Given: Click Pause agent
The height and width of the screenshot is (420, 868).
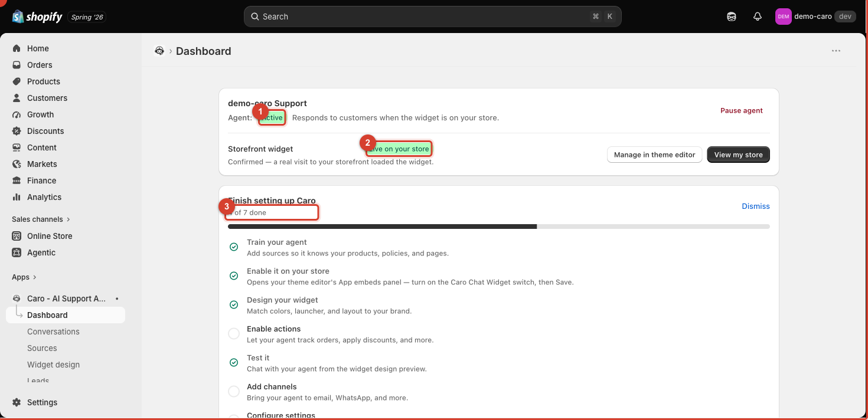Looking at the screenshot, I should point(742,110).
